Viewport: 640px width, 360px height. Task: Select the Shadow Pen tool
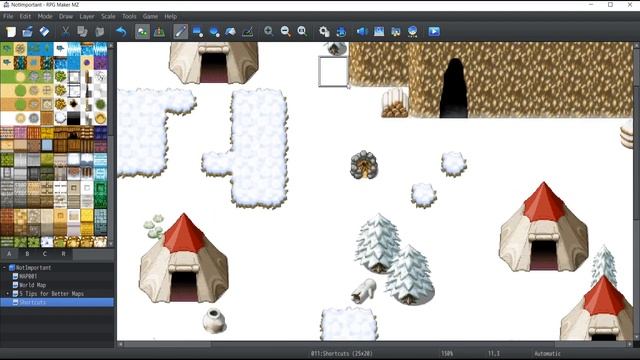(x=248, y=31)
